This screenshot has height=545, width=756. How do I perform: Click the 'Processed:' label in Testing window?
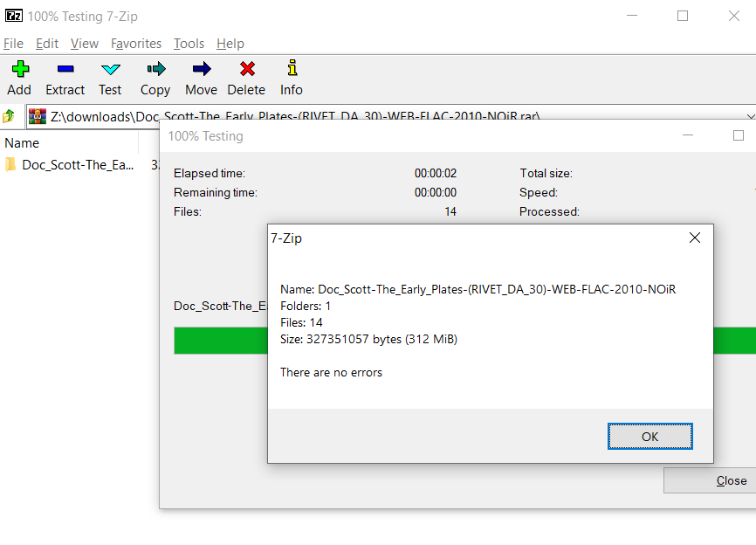coord(549,211)
